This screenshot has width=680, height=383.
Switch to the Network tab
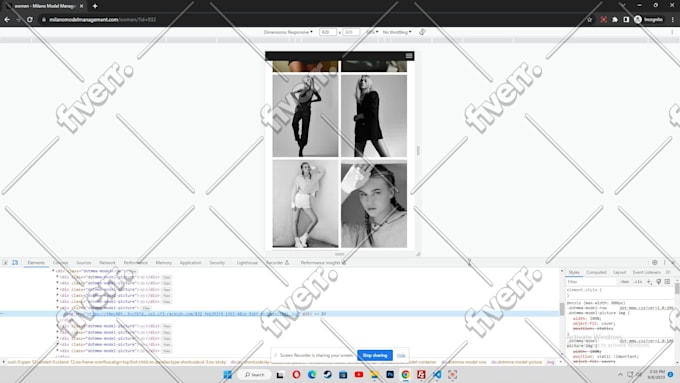107,262
